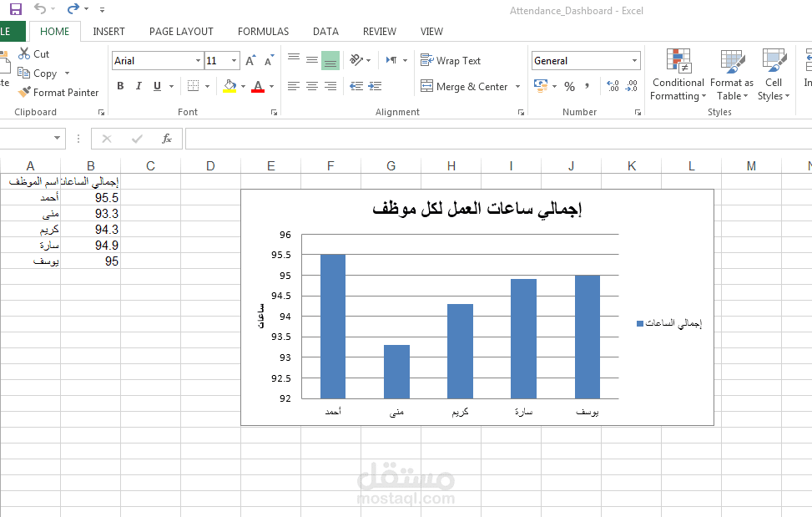Confirm the formula bar entry with checkmark
This screenshot has width=812, height=517.
click(x=137, y=139)
